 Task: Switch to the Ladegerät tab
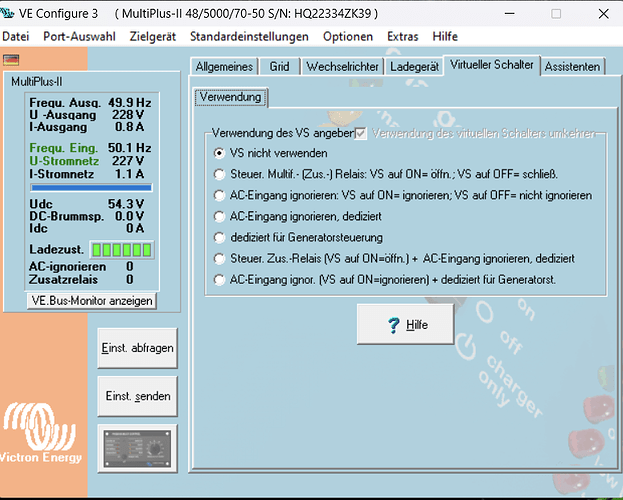pos(414,66)
